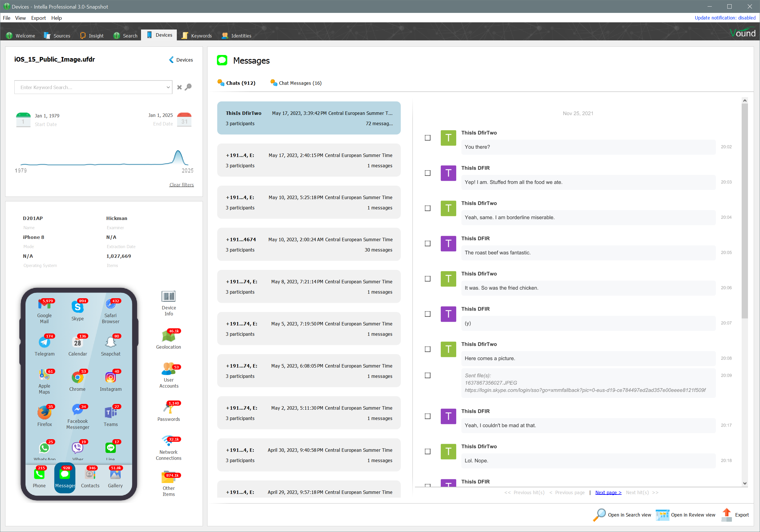
Task: Open the Start Date calendar picker
Action: (23, 119)
